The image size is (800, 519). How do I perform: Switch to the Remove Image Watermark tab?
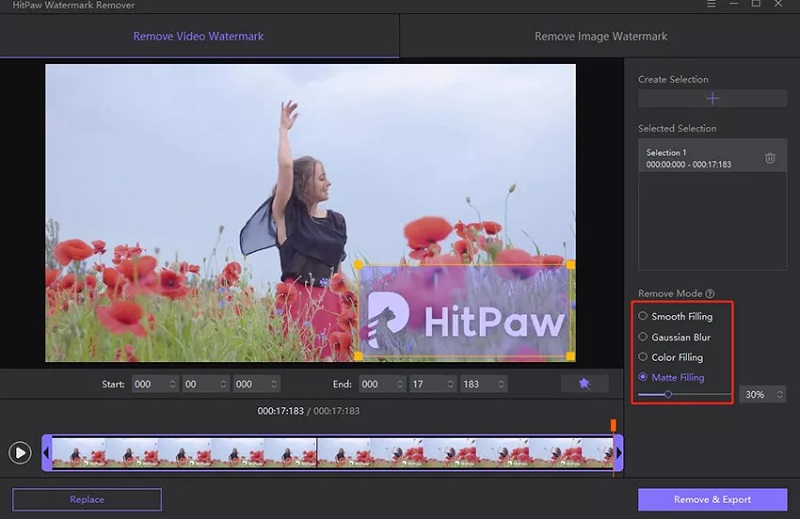(600, 37)
